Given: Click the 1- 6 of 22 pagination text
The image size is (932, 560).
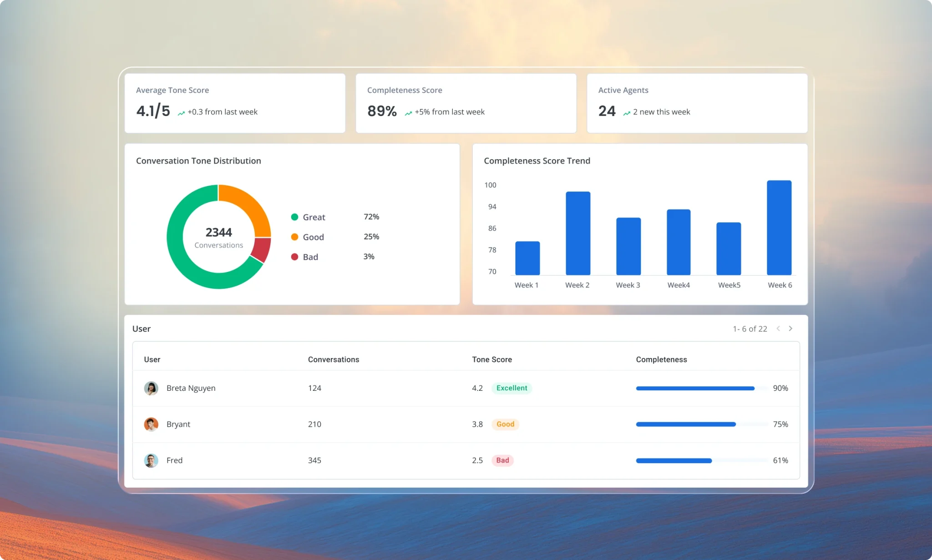Looking at the screenshot, I should point(750,328).
